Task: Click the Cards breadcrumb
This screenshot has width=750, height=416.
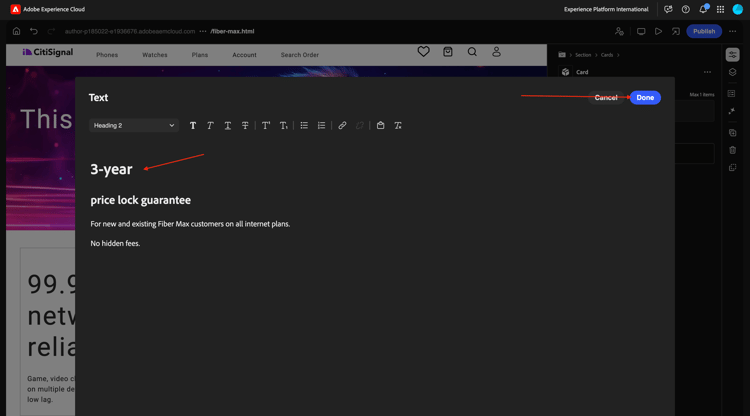Action: 607,55
